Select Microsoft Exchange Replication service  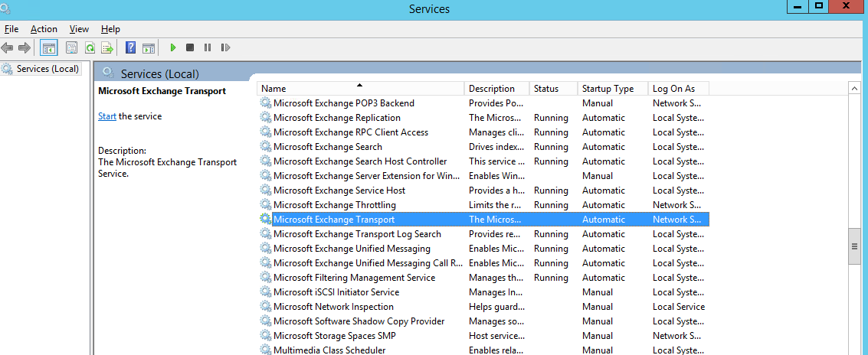pos(336,117)
